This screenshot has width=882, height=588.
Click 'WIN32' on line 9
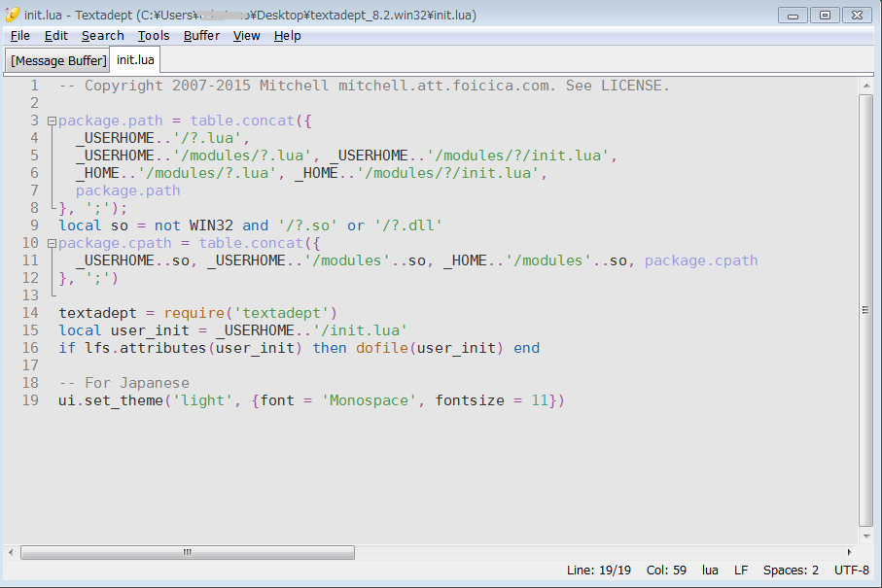[x=211, y=225]
